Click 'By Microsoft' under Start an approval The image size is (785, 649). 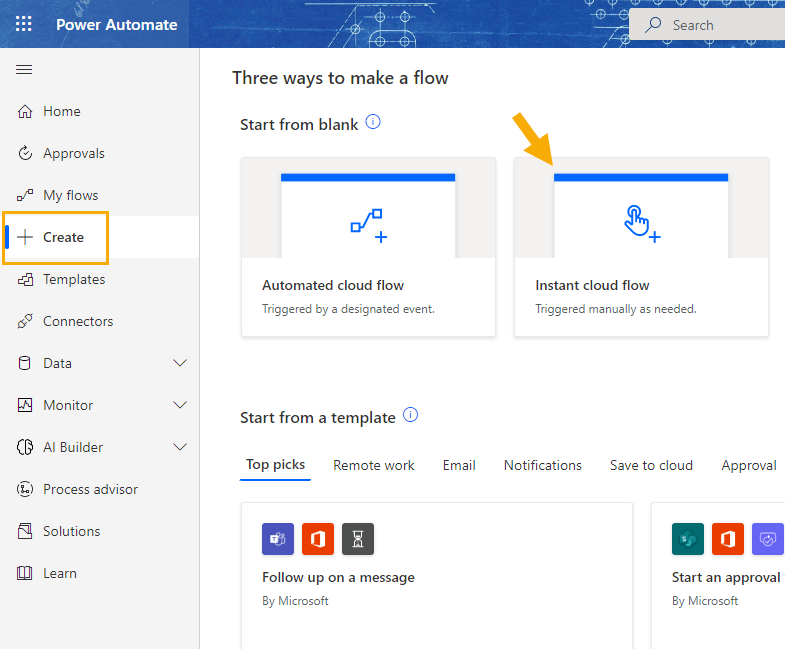point(705,601)
